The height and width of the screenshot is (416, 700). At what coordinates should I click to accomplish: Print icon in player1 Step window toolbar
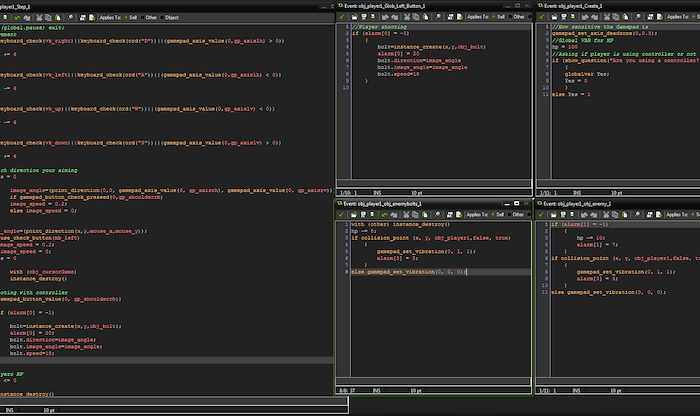pyautogui.click(x=5, y=17)
